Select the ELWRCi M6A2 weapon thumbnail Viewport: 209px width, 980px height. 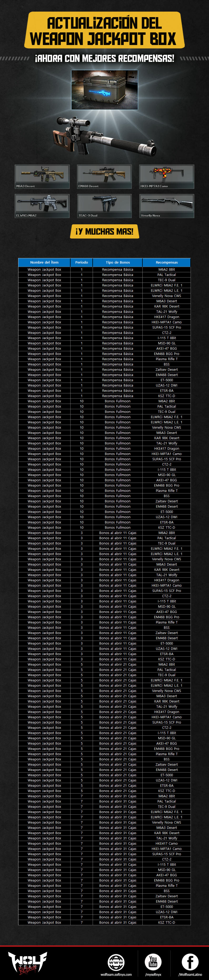click(x=42, y=206)
